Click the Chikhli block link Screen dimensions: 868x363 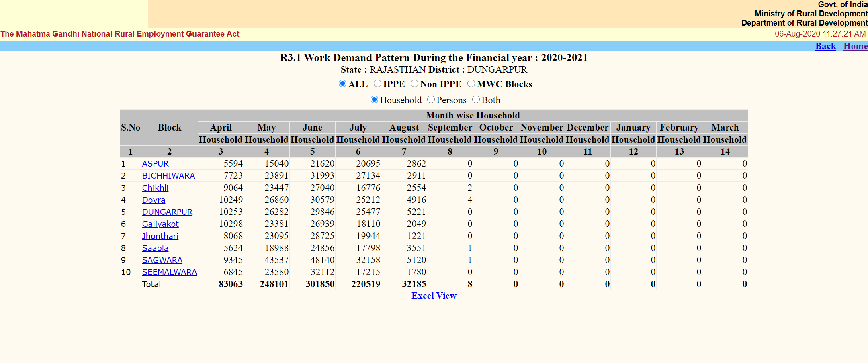pyautogui.click(x=155, y=188)
